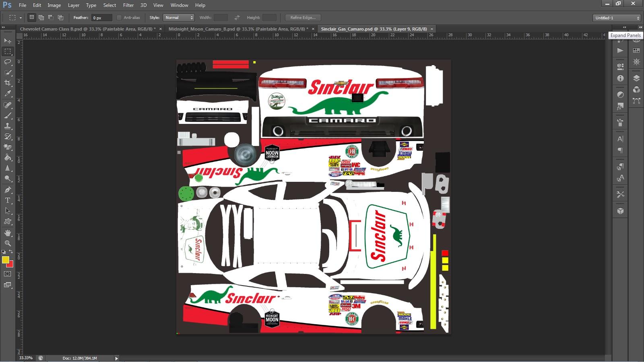Viewport: 644px width, 362px height.
Task: Select the Move tool
Action: point(8,41)
